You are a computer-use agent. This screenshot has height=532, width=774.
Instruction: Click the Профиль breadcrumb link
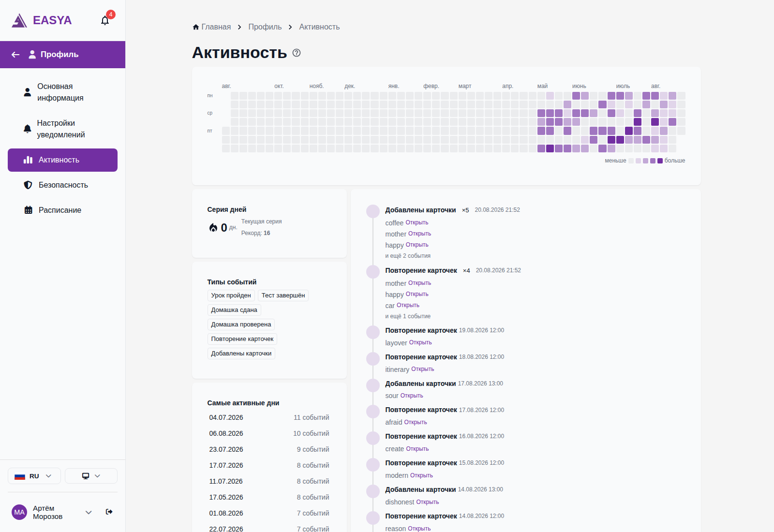tap(265, 27)
